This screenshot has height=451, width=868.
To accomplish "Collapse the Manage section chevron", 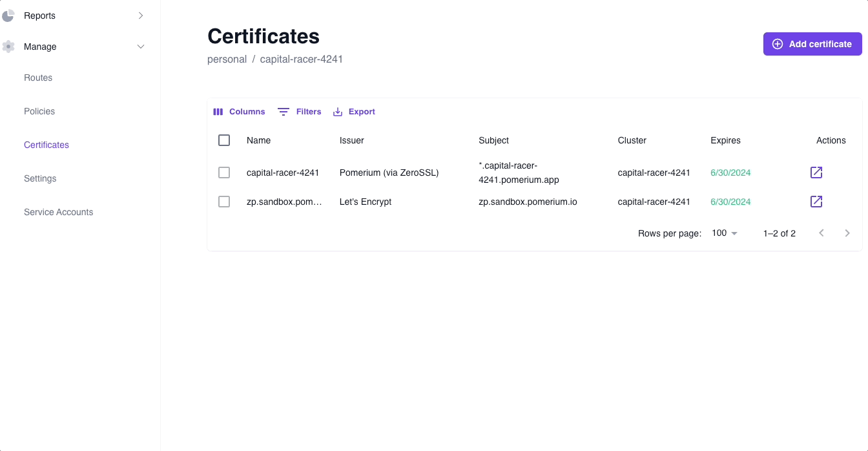I will point(141,47).
